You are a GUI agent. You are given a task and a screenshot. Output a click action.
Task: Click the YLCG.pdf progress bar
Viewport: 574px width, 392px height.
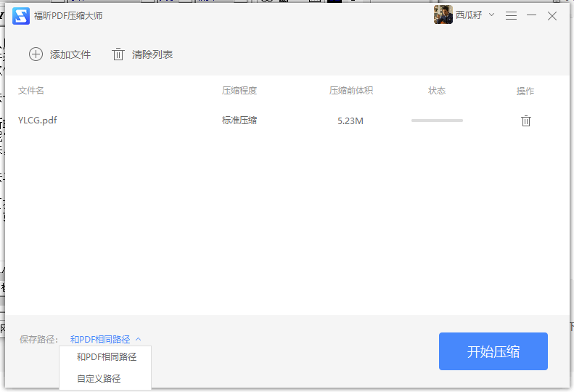[437, 121]
